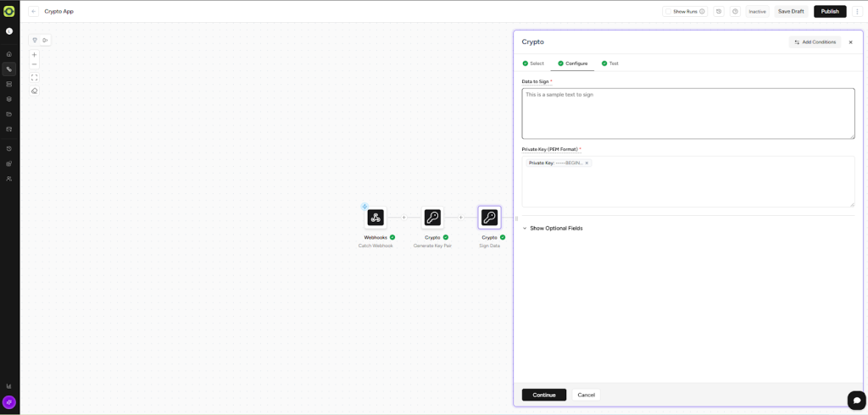This screenshot has width=868, height=415.
Task: Click into the Data to Sign field
Action: point(687,113)
